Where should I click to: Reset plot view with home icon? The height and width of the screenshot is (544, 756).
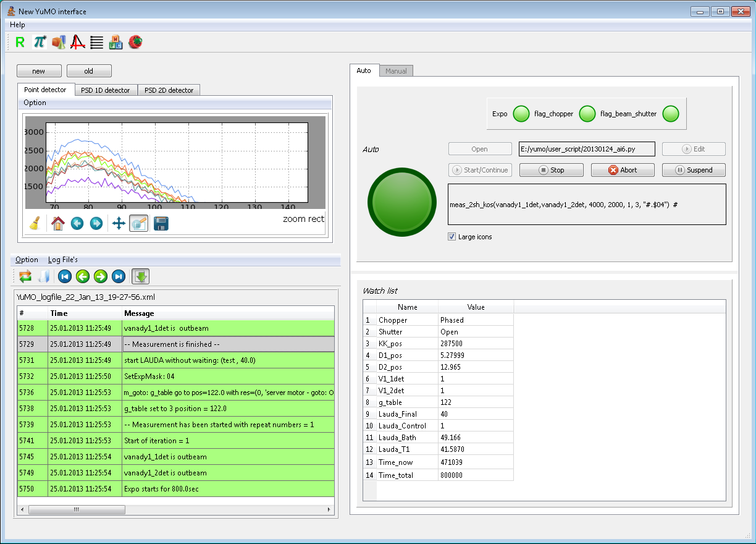coord(58,223)
